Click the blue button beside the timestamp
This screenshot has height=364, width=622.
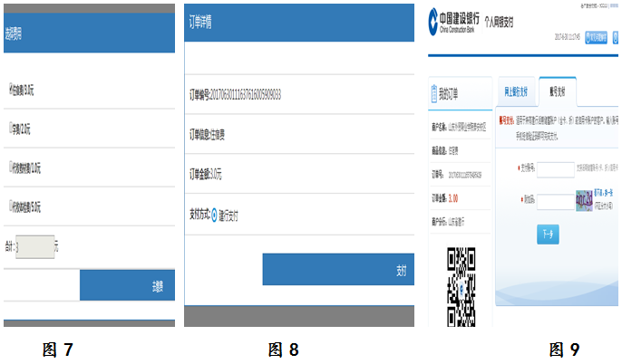[x=598, y=37]
